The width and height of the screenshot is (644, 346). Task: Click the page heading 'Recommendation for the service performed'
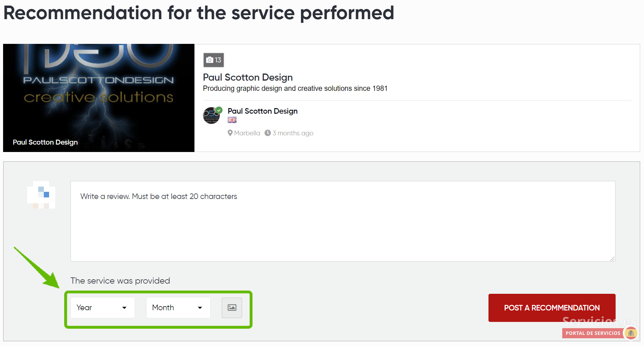coord(199,13)
